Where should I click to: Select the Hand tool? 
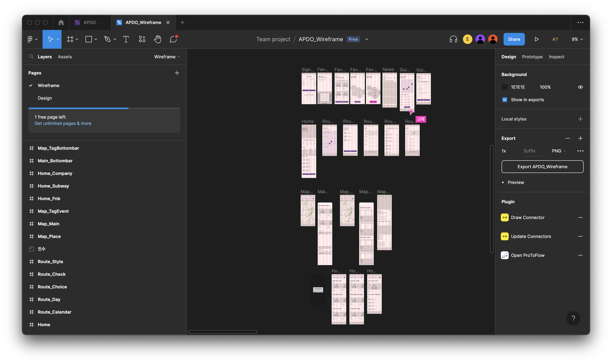[x=157, y=39]
